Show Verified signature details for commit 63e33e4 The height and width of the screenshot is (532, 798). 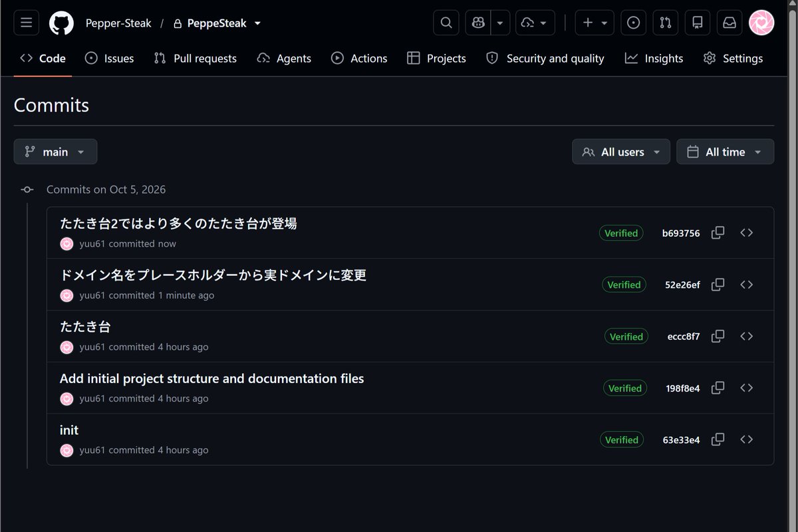pos(622,440)
